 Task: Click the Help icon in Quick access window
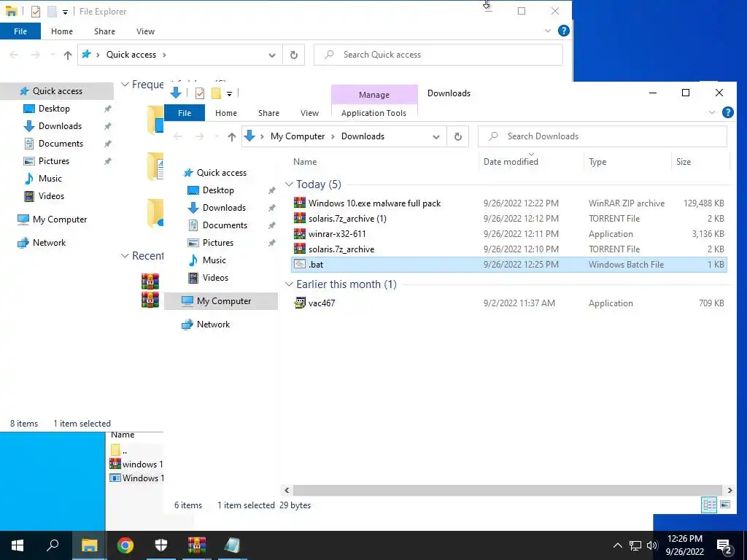point(564,31)
